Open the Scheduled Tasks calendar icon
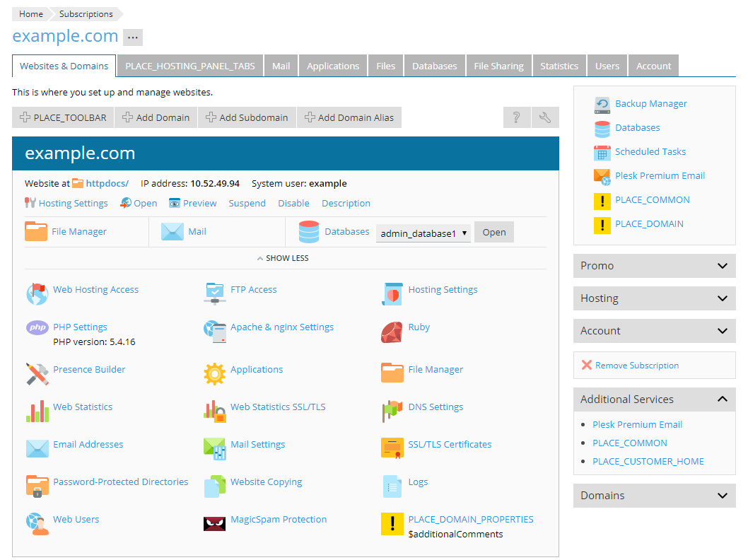The width and height of the screenshot is (748, 560). click(x=602, y=153)
